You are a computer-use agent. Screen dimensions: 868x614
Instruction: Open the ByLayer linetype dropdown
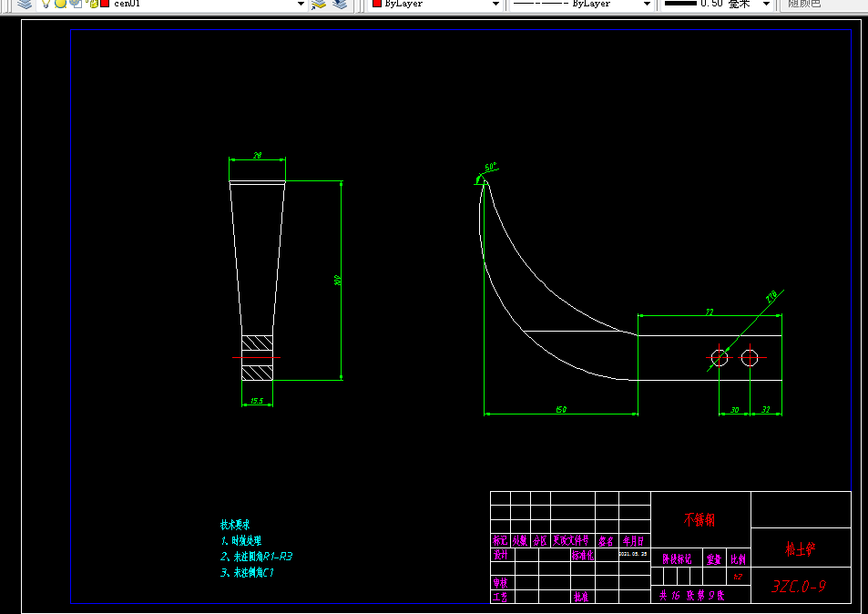point(647,4)
